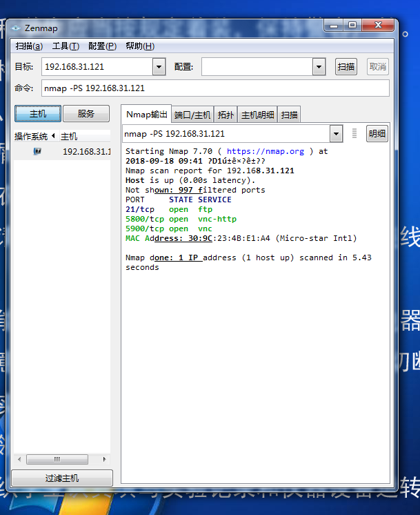Viewport: 420px width, 515px height.
Task: Click the host list scroll left arrow
Action: pyautogui.click(x=19, y=459)
